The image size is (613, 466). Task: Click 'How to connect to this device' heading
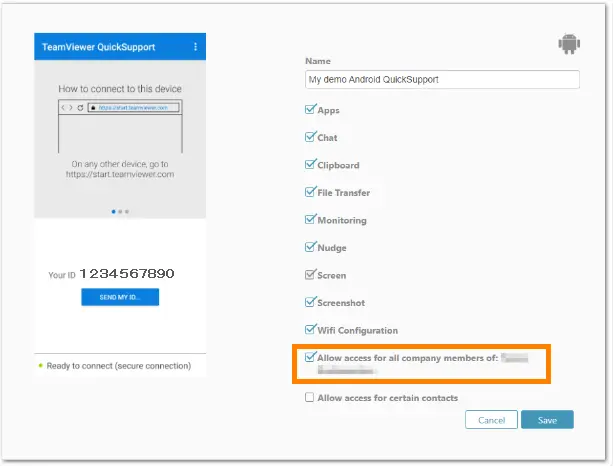click(x=120, y=89)
